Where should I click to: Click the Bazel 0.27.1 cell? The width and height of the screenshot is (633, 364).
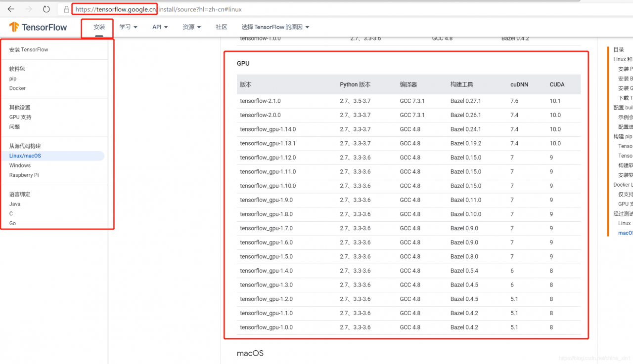coord(466,101)
